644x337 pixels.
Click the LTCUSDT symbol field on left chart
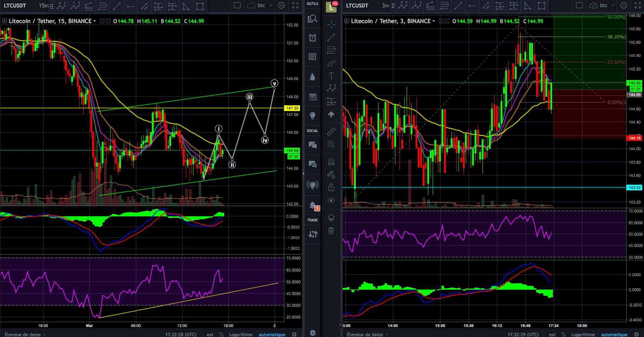coord(15,5)
